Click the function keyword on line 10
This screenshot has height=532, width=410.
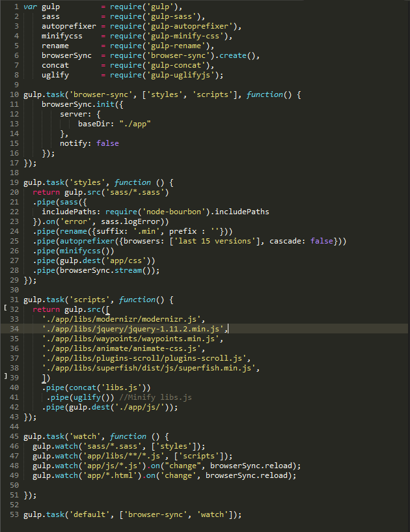click(x=264, y=94)
